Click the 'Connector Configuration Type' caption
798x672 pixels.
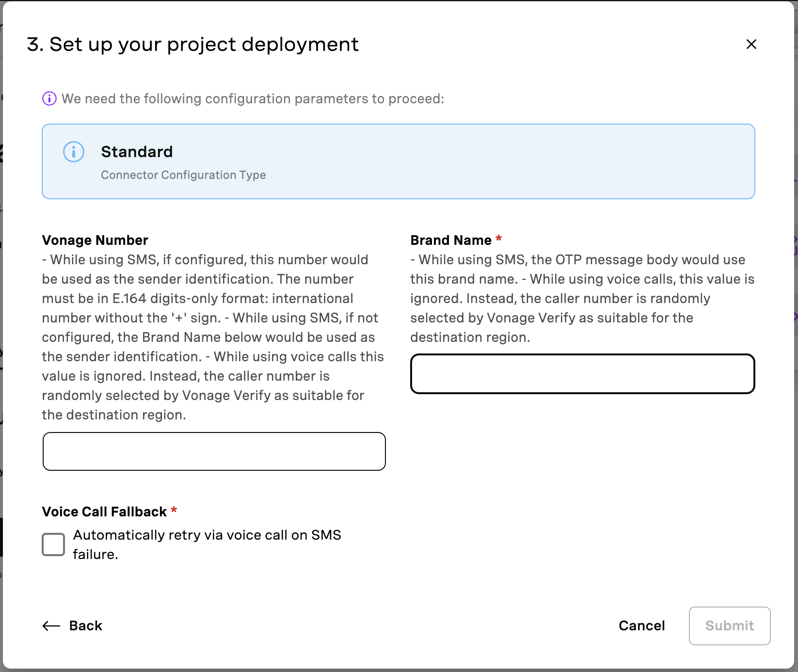click(183, 175)
